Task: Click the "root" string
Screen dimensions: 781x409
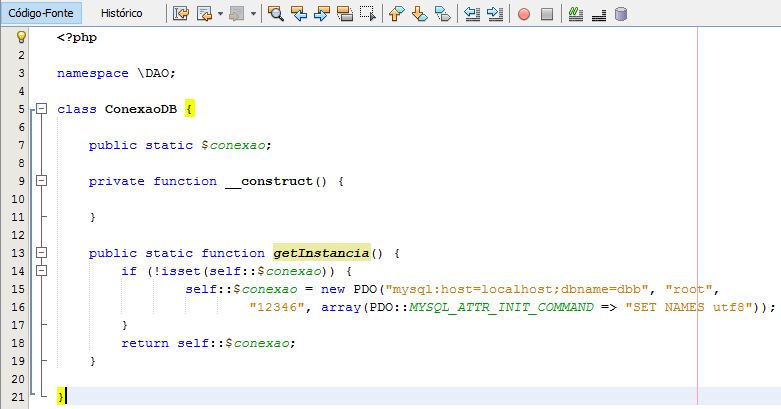Action: click(689, 289)
